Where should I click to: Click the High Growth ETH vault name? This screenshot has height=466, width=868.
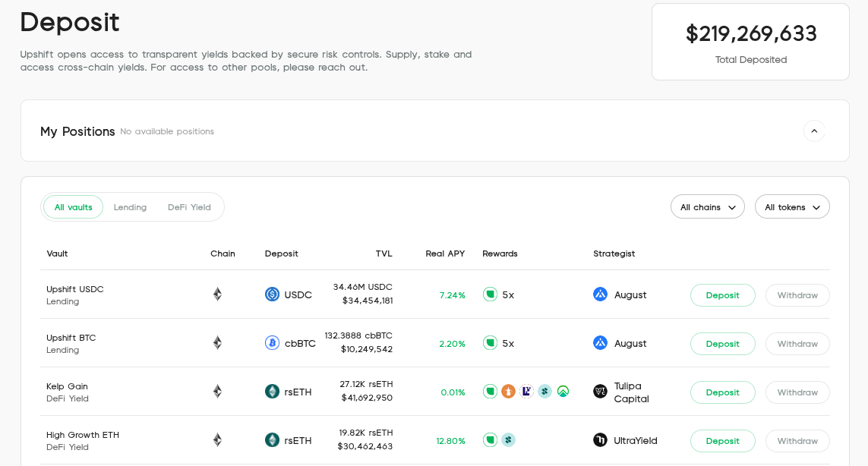click(x=83, y=435)
